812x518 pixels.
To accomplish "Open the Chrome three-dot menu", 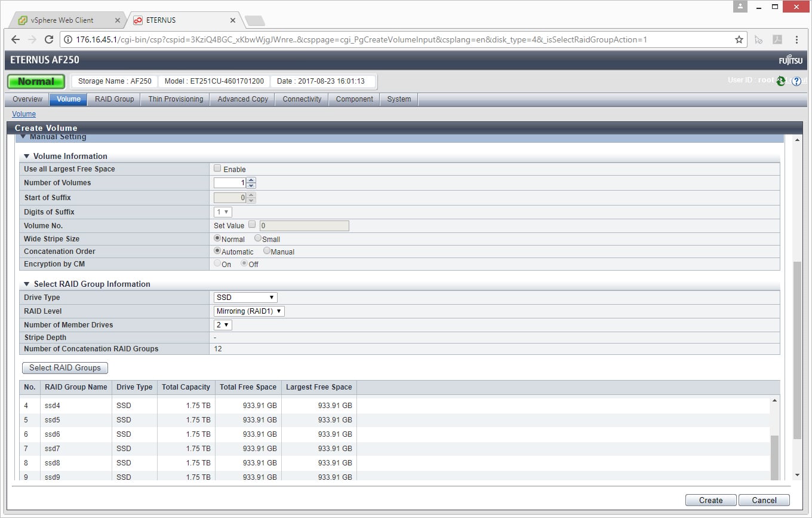I will [x=796, y=39].
